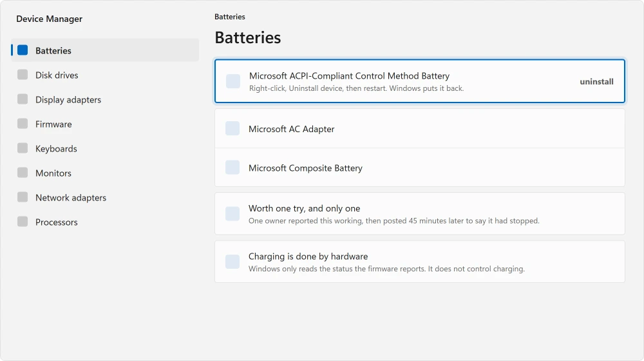Screen dimensions: 644x361
Task: Switch to Keyboards category
Action: tap(105, 148)
